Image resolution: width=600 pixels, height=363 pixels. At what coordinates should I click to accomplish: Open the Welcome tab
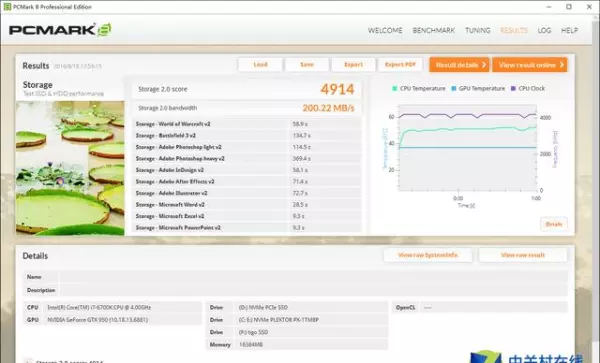385,30
